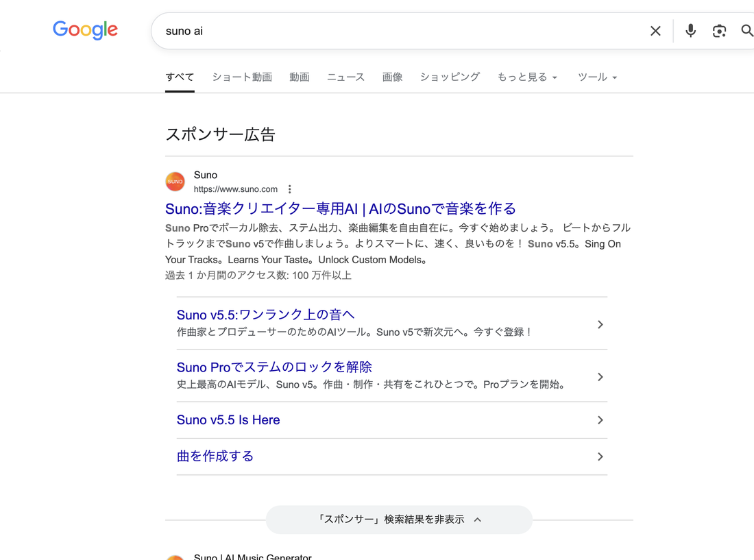
Task: Select the すべて tab
Action: click(180, 77)
